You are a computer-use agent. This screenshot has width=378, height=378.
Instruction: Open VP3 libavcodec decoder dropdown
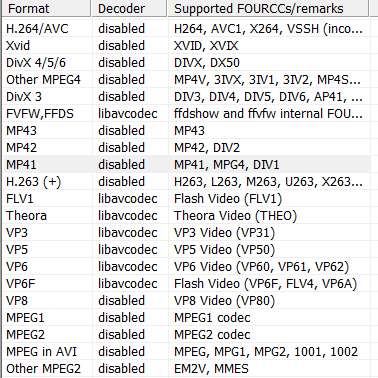[128, 233]
